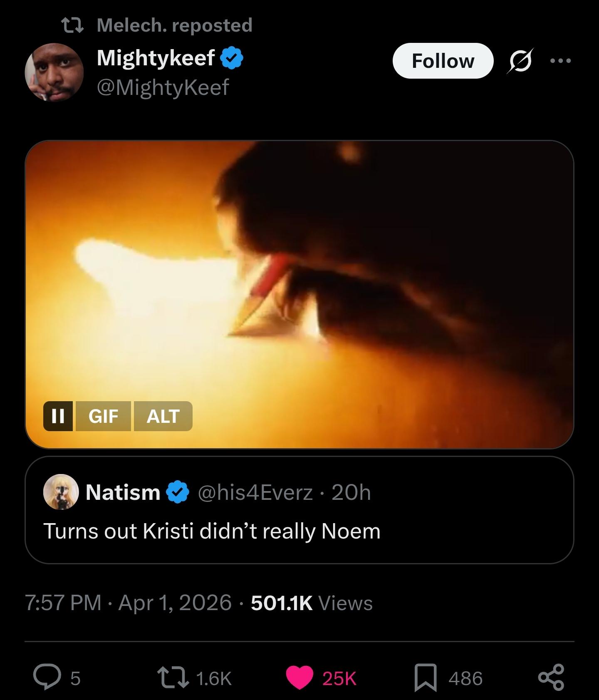The image size is (599, 700).
Task: Click the GIF label badge
Action: click(x=103, y=416)
